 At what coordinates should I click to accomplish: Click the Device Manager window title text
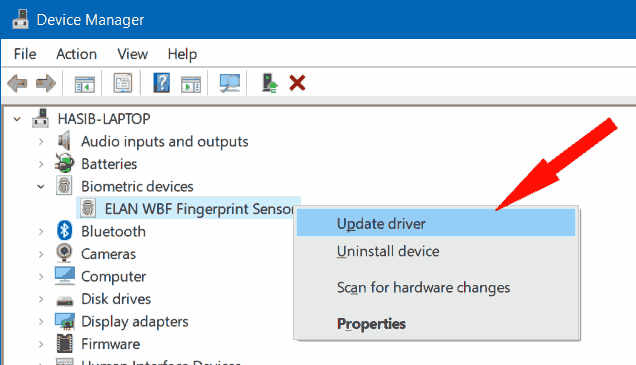click(x=90, y=19)
